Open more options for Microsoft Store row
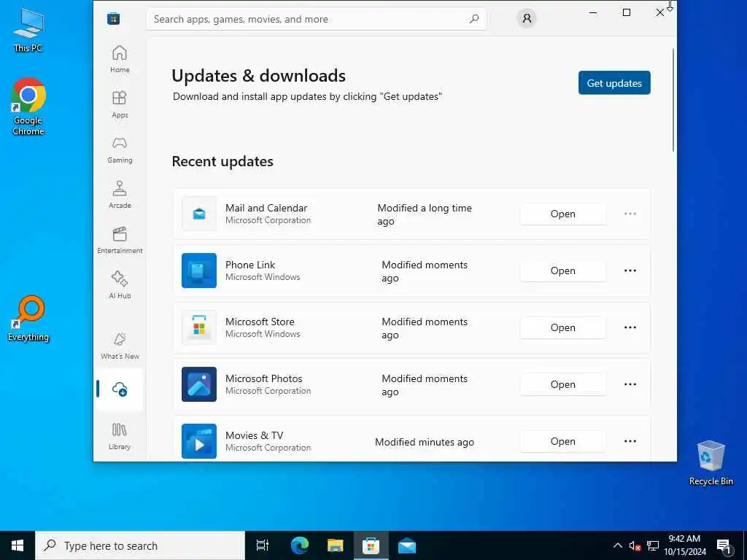The height and width of the screenshot is (560, 747). 630,327
